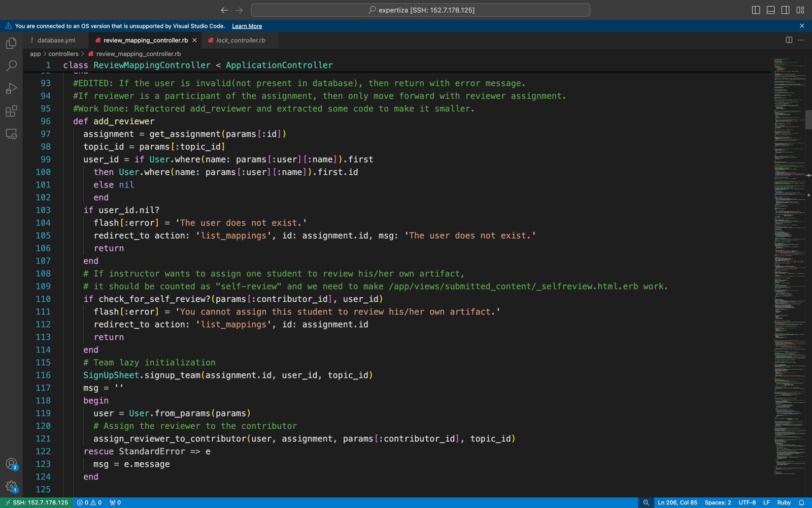Expand the review_mapping_controller.rb breadcrumb

click(x=134, y=54)
